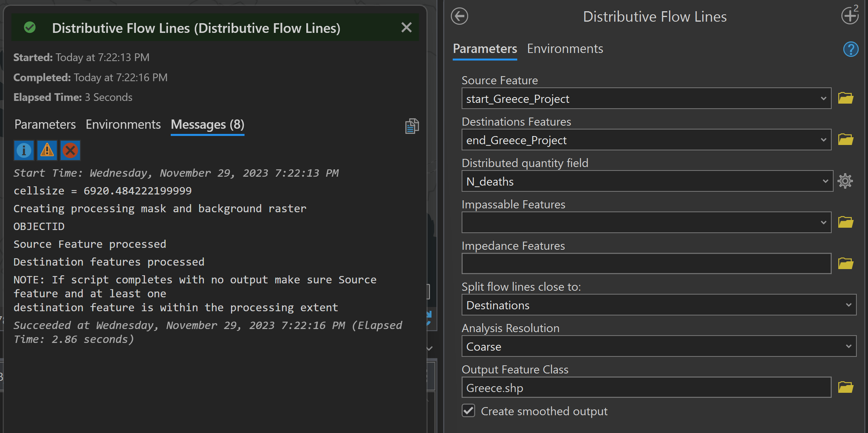This screenshot has height=433, width=868.
Task: Click the add new item plus icon
Action: coord(850,15)
